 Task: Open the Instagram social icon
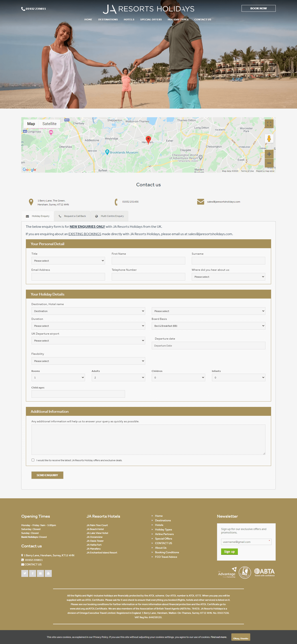(x=40, y=573)
